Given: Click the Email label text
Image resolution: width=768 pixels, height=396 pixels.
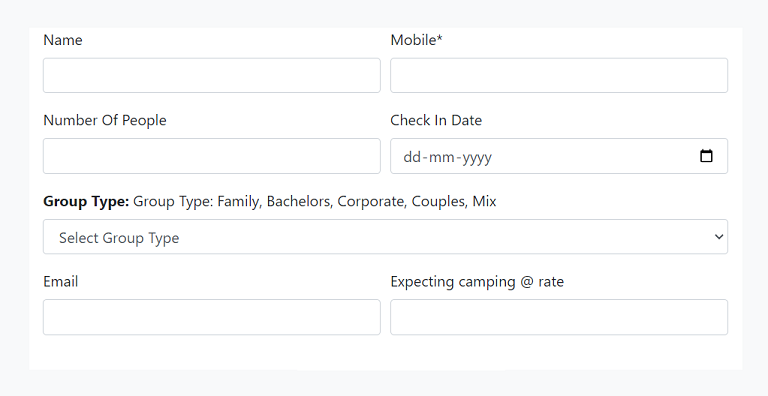Looking at the screenshot, I should [x=61, y=281].
